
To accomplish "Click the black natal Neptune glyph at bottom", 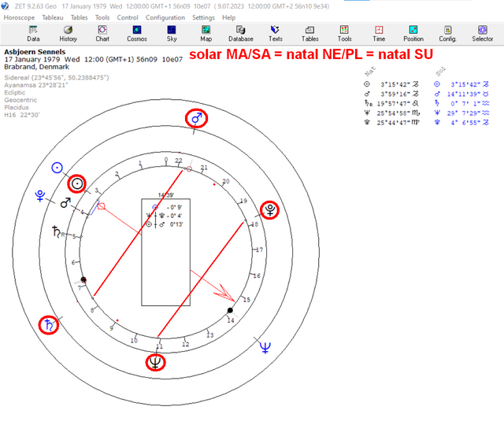I will 155,362.
